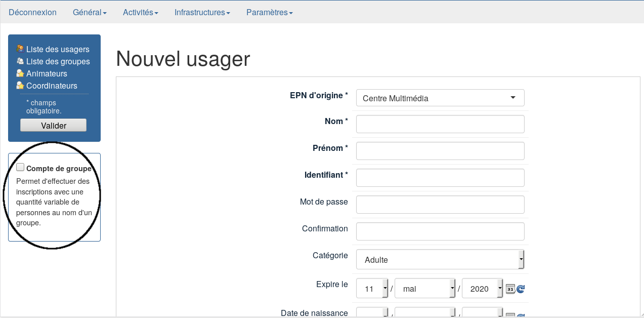The width and height of the screenshot is (644, 318).
Task: Open the Général menu
Action: 90,12
